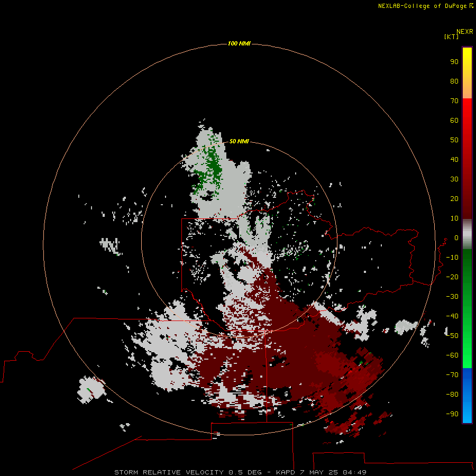476x476 pixels.
Task: Click the KT units label above the scale
Action: (x=451, y=36)
